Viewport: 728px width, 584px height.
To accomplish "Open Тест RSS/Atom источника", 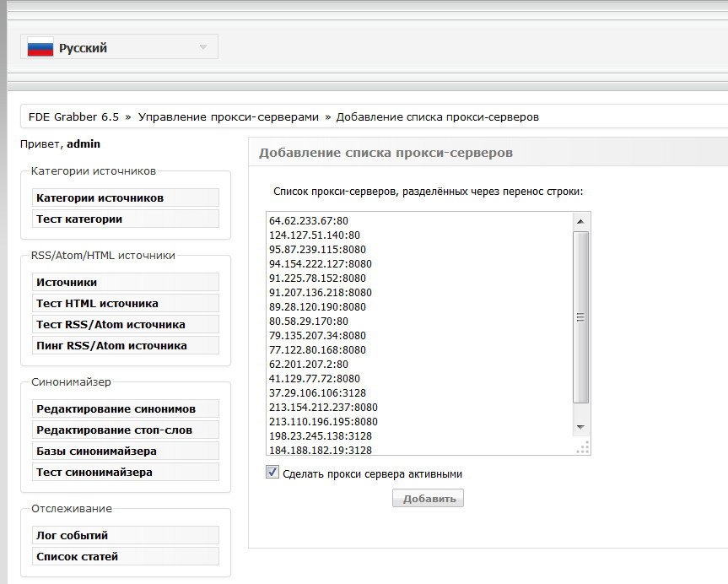I will tap(126, 324).
